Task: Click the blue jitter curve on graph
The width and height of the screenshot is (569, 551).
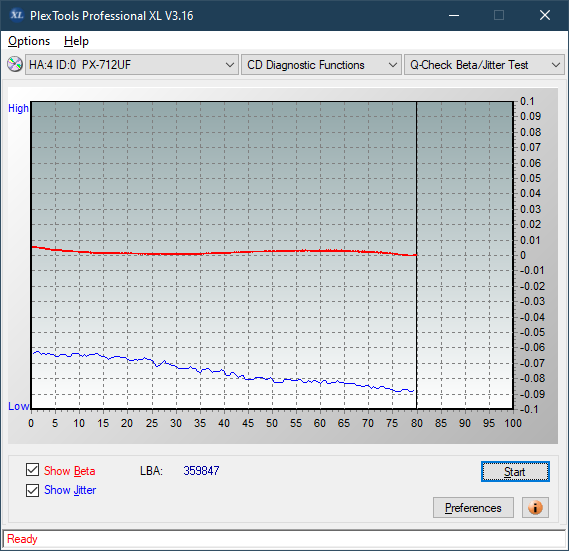Action: click(x=224, y=371)
